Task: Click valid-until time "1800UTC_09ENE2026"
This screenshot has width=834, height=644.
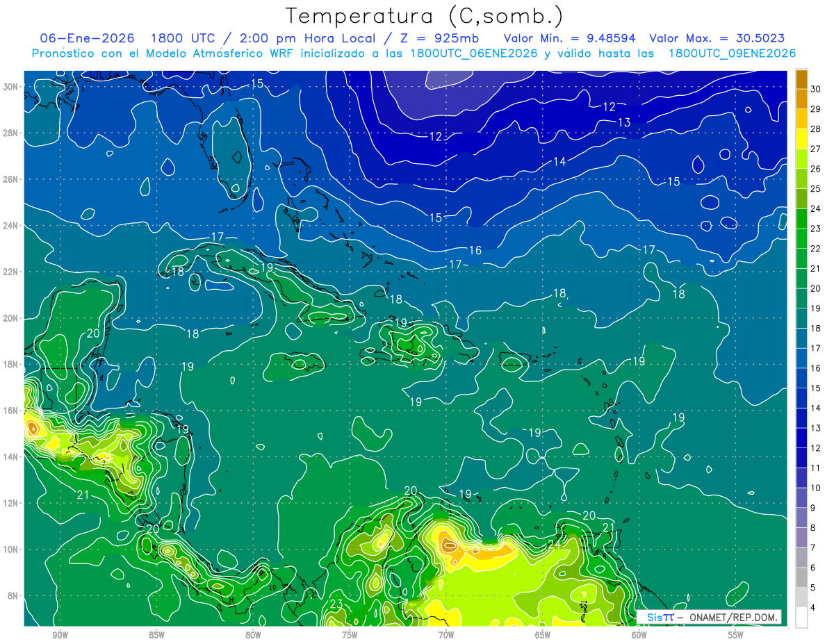Action: [732, 53]
